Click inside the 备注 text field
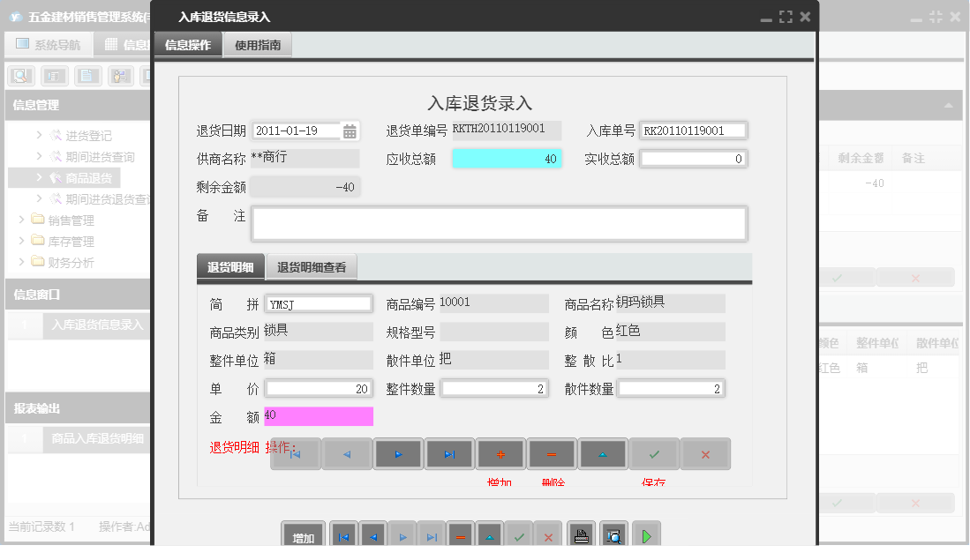Screen dimensions: 970x560 coord(500,223)
